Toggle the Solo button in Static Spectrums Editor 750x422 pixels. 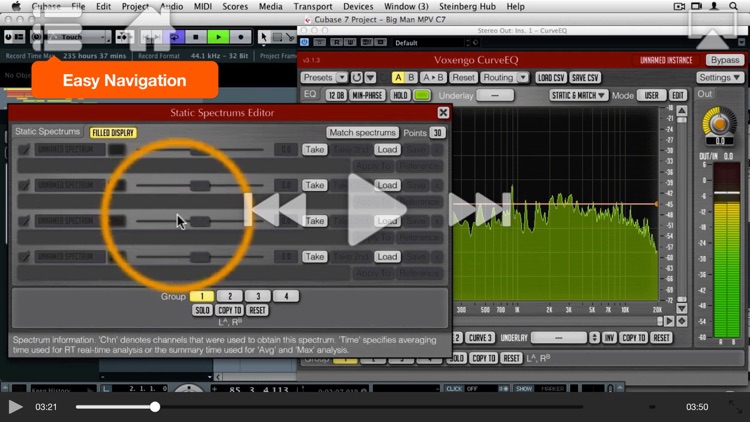pyautogui.click(x=202, y=310)
